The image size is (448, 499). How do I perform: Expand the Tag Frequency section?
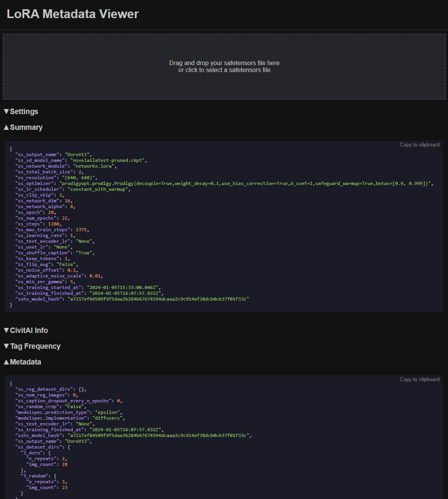click(x=35, y=346)
